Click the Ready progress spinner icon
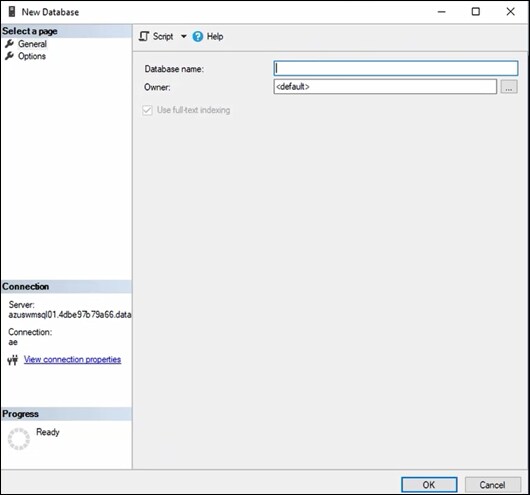530x495 pixels. (19, 439)
